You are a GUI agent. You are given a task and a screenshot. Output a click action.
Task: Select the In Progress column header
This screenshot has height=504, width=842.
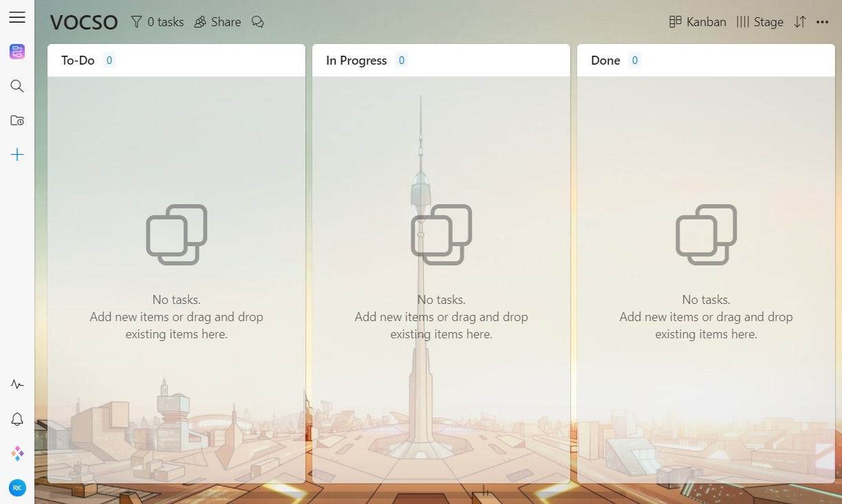pos(441,61)
